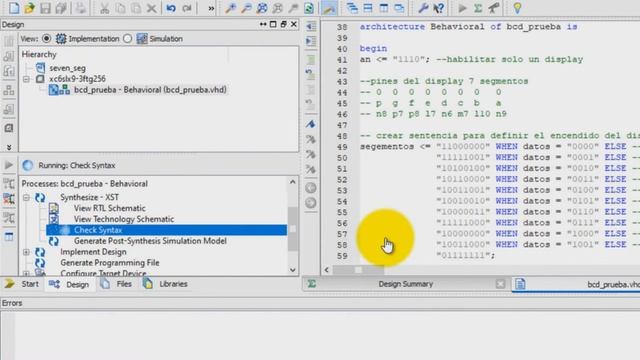Select Generate Post-Synthesis Simulation Model
The image size is (640, 360).
click(150, 241)
